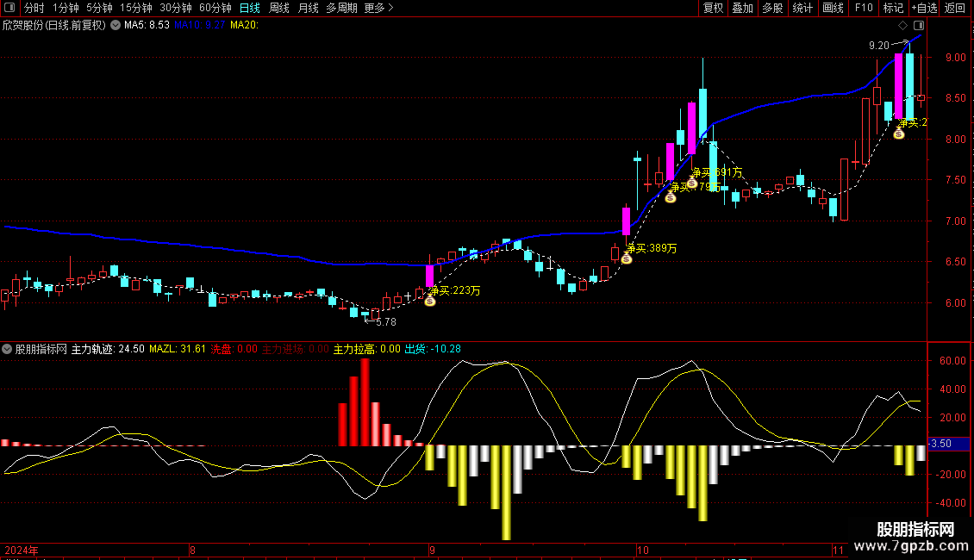Click the 返回 back button
Image resolution: width=974 pixels, height=560 pixels.
pos(955,8)
